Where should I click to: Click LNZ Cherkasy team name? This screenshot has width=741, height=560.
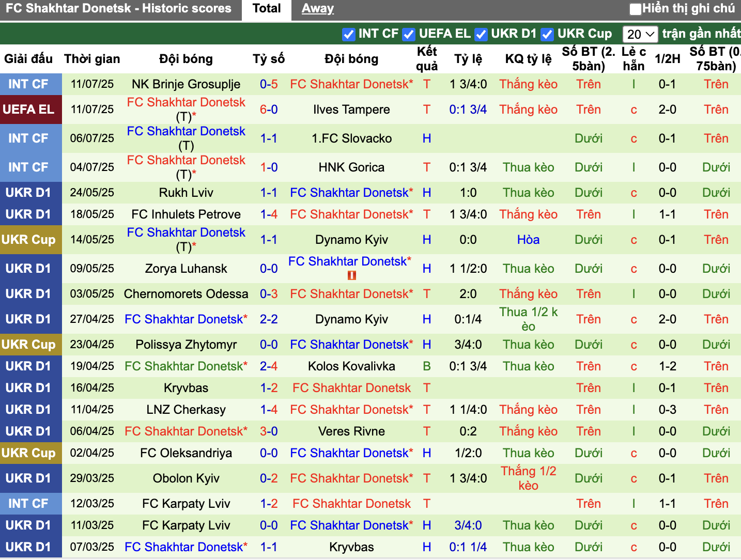coord(186,410)
